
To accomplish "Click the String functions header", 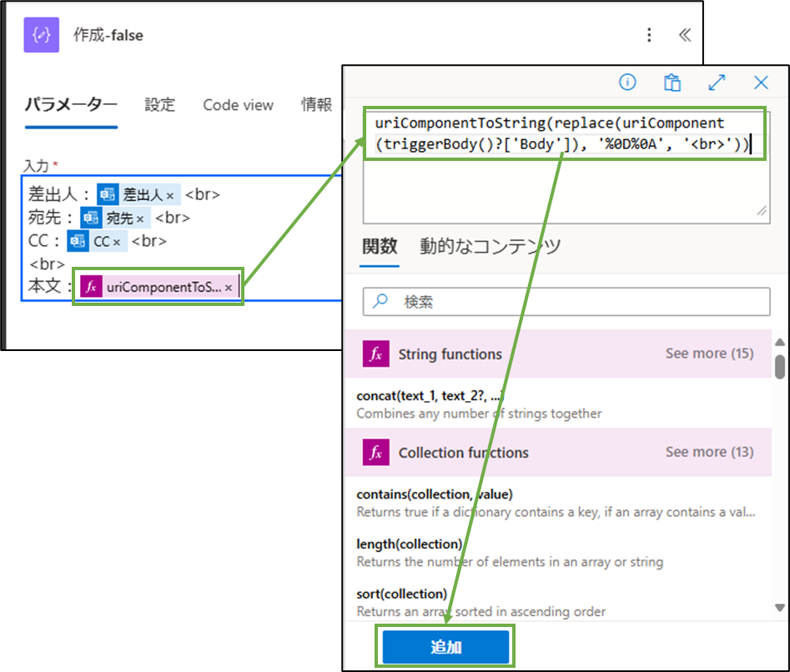I will click(x=558, y=354).
